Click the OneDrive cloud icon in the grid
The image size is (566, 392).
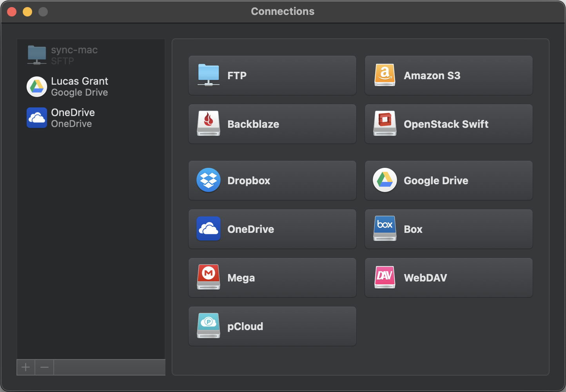[209, 229]
